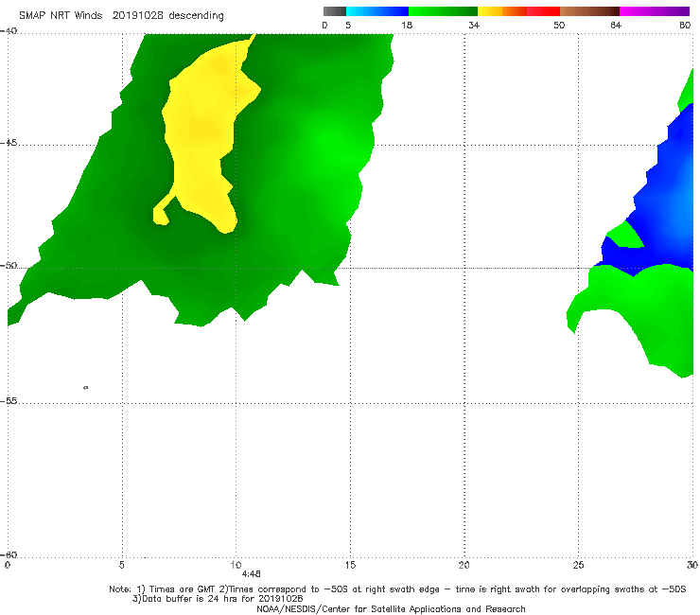
Task: Click the longitude label '5'
Action: (121, 565)
